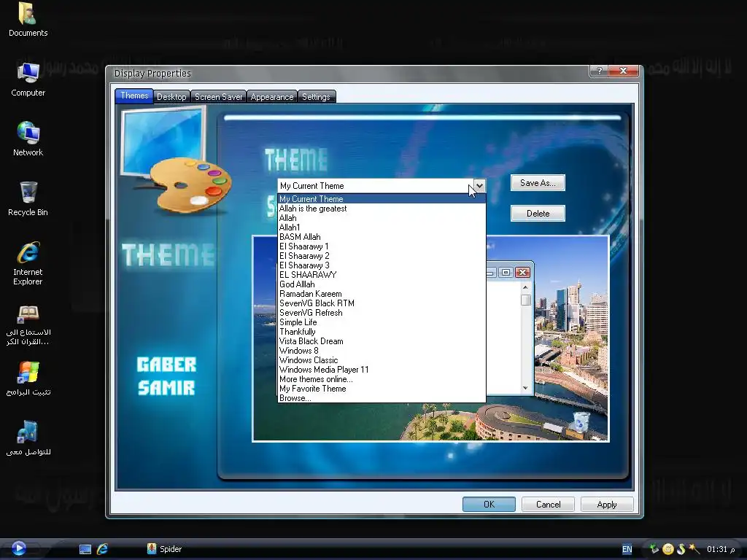Screen dimensions: 747x560
Task: Click the preview window scroll down arrow
Action: pyautogui.click(x=525, y=388)
